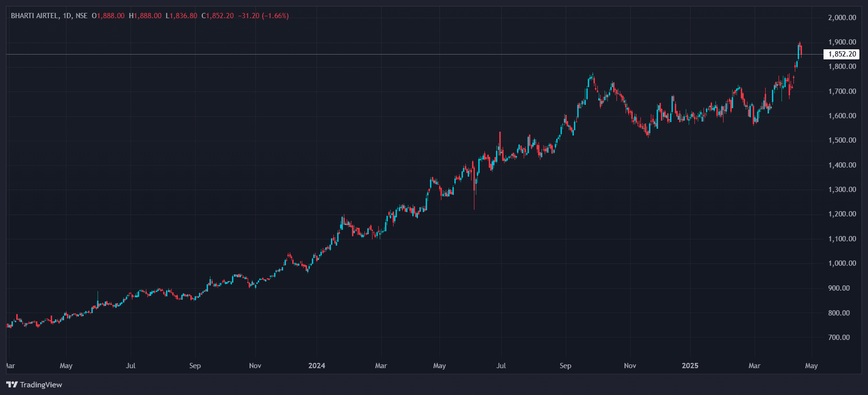Click the 1,700.00 price axis label
The image size is (868, 395).
[842, 91]
